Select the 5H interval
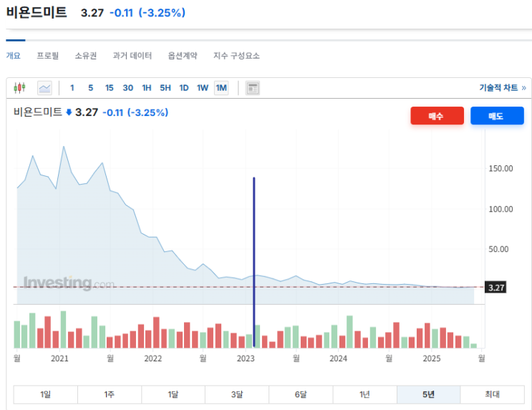The width and height of the screenshot is (532, 410). (x=165, y=88)
